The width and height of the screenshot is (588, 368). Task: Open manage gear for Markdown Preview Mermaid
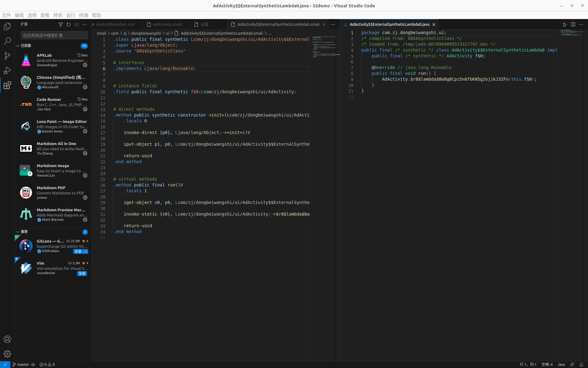pyautogui.click(x=85, y=220)
